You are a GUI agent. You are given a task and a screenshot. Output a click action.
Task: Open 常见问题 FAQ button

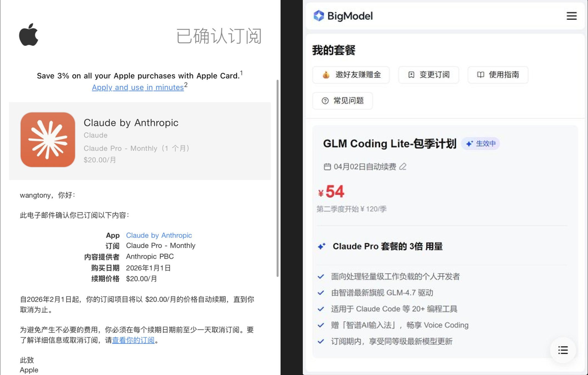(x=342, y=101)
